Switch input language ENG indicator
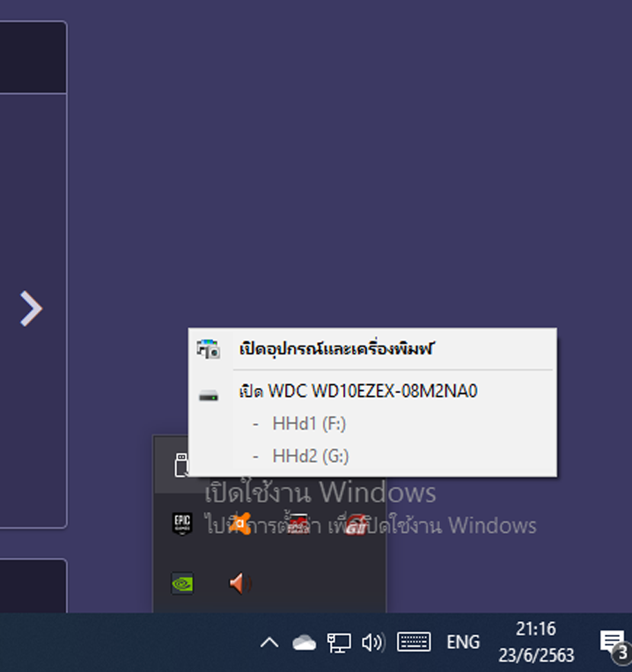 [463, 642]
